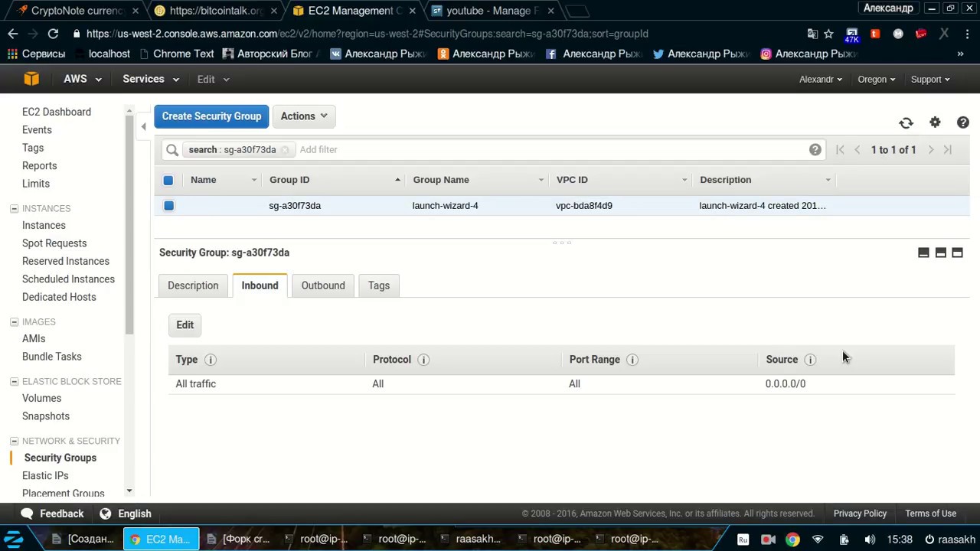Screen dimensions: 980x551
Task: Maximize the details pane layout icon
Action: (x=957, y=253)
